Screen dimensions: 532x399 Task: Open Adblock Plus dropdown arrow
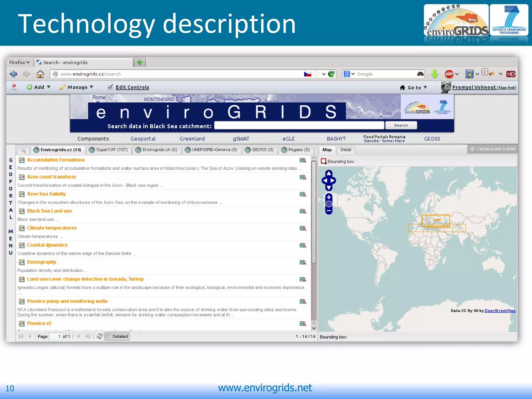[457, 74]
